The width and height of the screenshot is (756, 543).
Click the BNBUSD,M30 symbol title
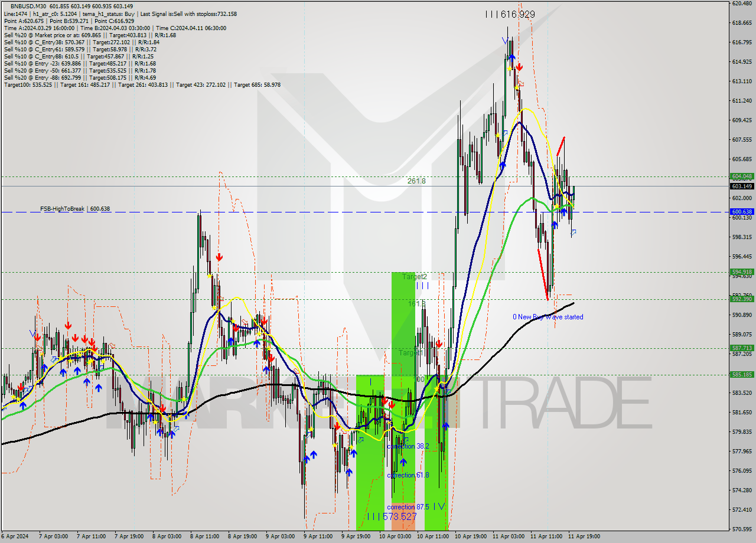[29, 6]
